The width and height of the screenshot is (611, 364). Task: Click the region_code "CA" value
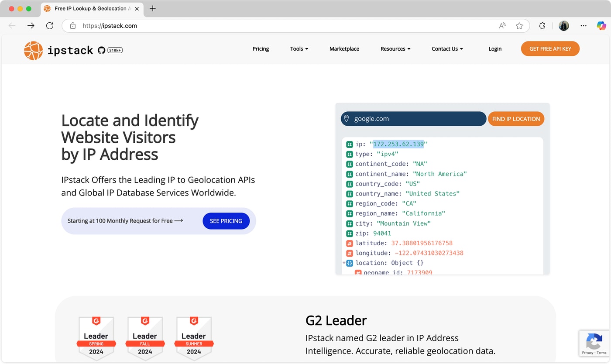pyautogui.click(x=409, y=203)
